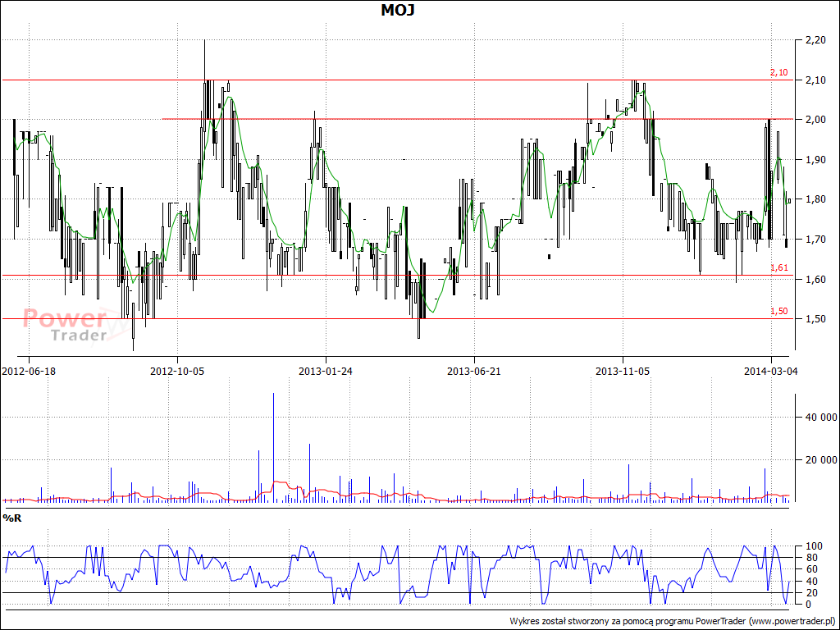Image resolution: width=840 pixels, height=630 pixels.
Task: Click the %R indicator title
Action: point(12,518)
